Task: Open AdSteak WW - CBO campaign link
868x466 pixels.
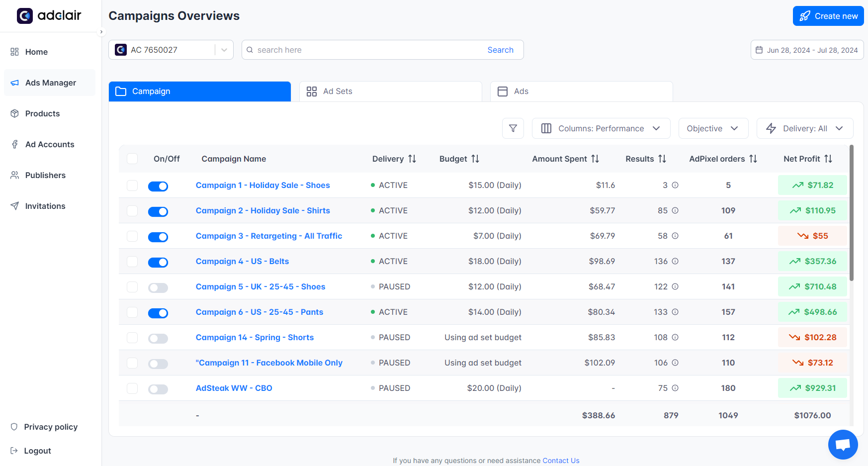Action: [x=234, y=388]
